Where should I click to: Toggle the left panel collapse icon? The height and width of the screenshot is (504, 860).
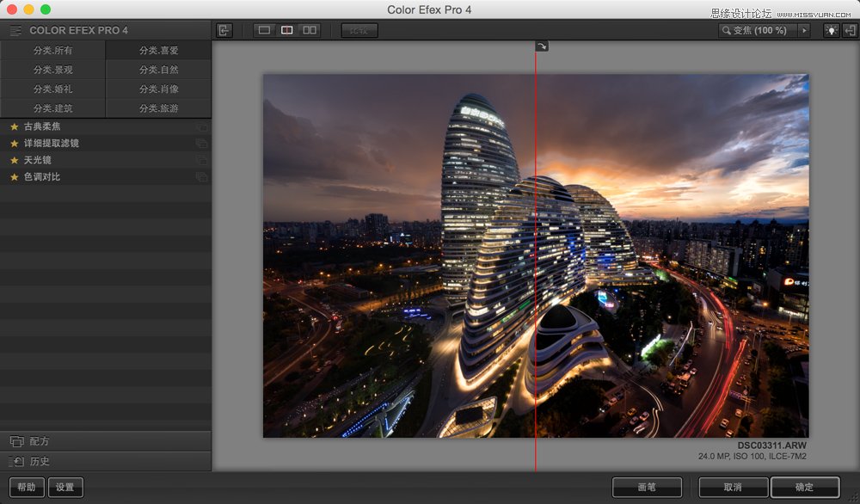224,30
